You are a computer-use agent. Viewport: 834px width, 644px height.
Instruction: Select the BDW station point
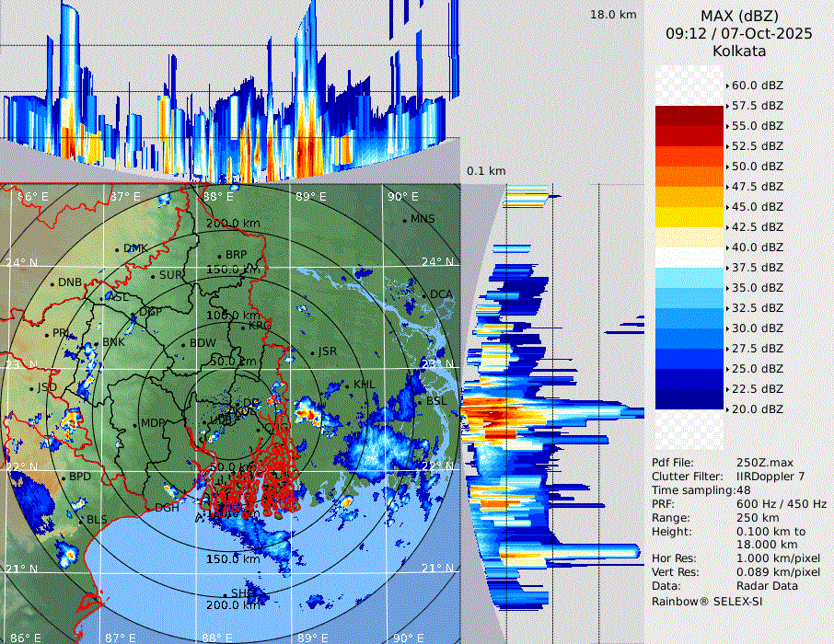click(184, 344)
